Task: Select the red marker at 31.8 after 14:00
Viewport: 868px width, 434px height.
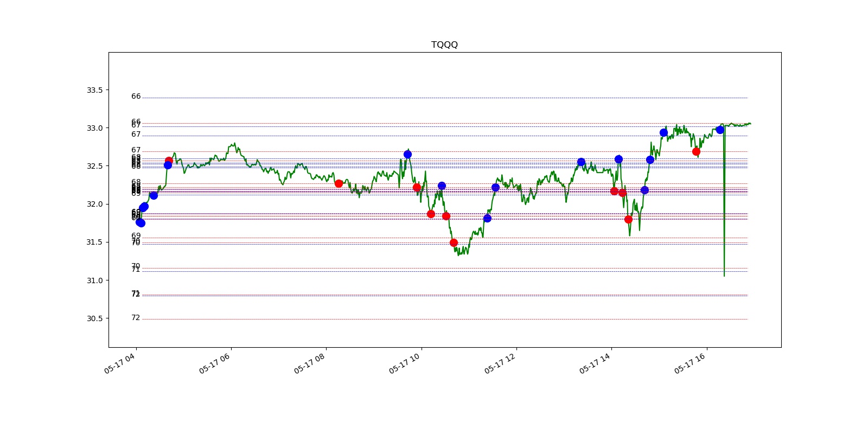Action: coord(628,219)
